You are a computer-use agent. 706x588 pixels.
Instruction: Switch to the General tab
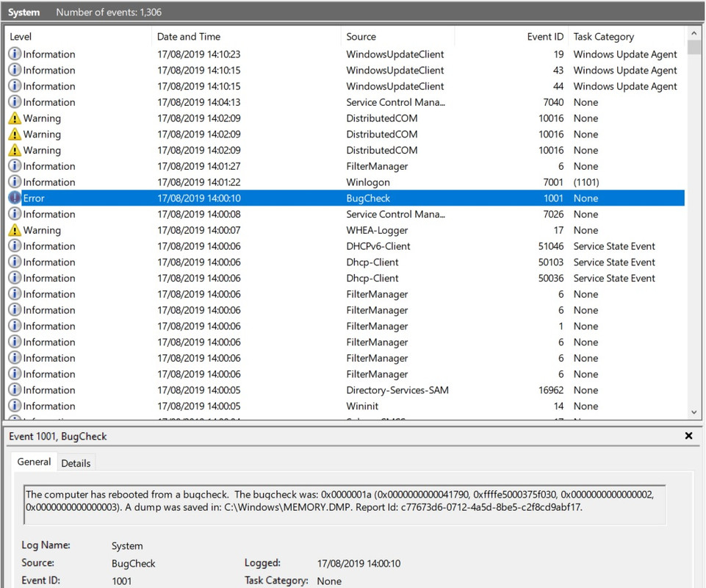(34, 462)
